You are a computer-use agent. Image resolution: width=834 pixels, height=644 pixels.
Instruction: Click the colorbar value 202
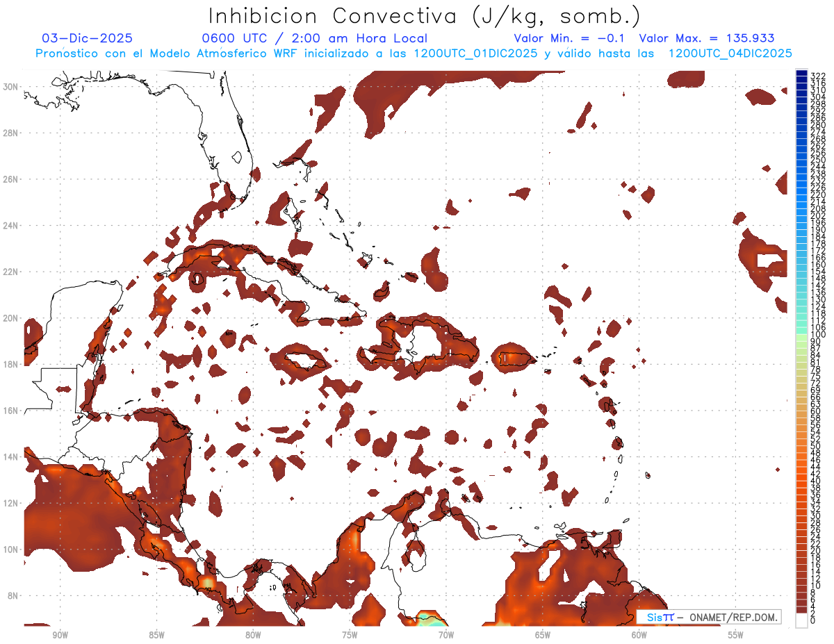pyautogui.click(x=818, y=215)
